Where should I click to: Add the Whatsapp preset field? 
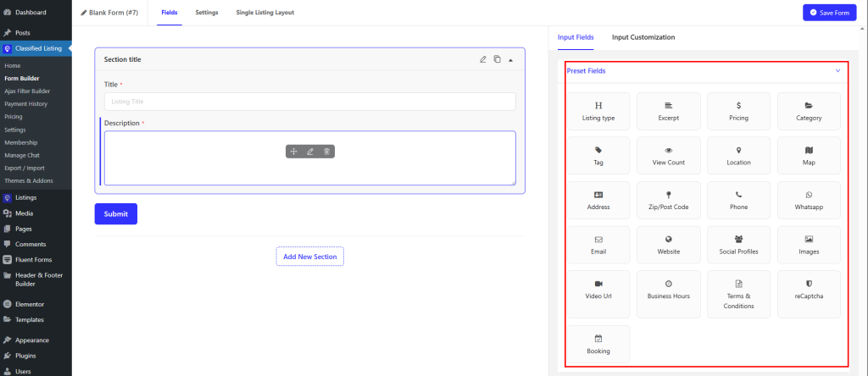(809, 200)
